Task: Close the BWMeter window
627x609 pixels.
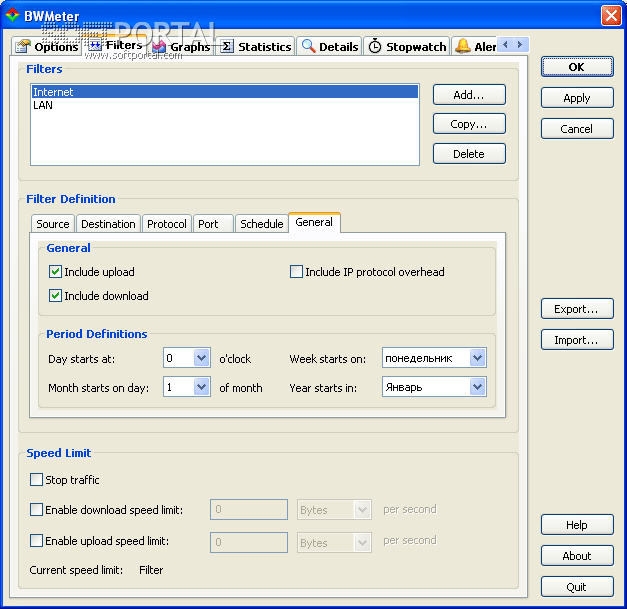Action: [611, 16]
